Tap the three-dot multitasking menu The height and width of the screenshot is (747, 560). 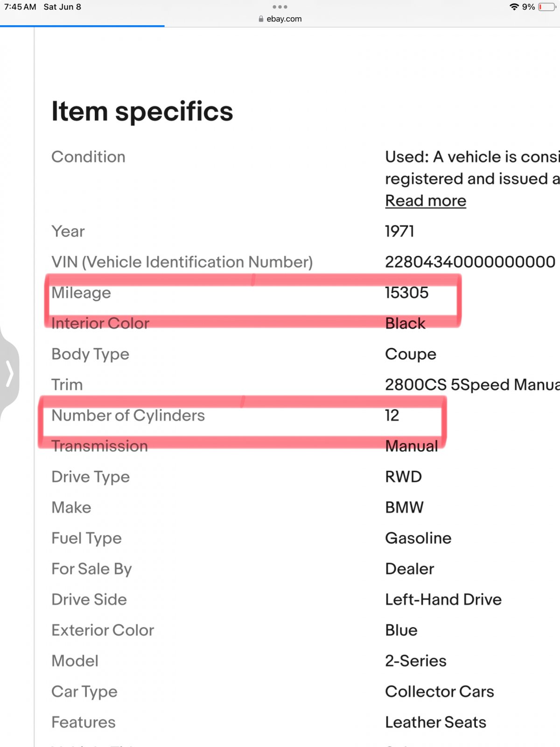click(280, 7)
